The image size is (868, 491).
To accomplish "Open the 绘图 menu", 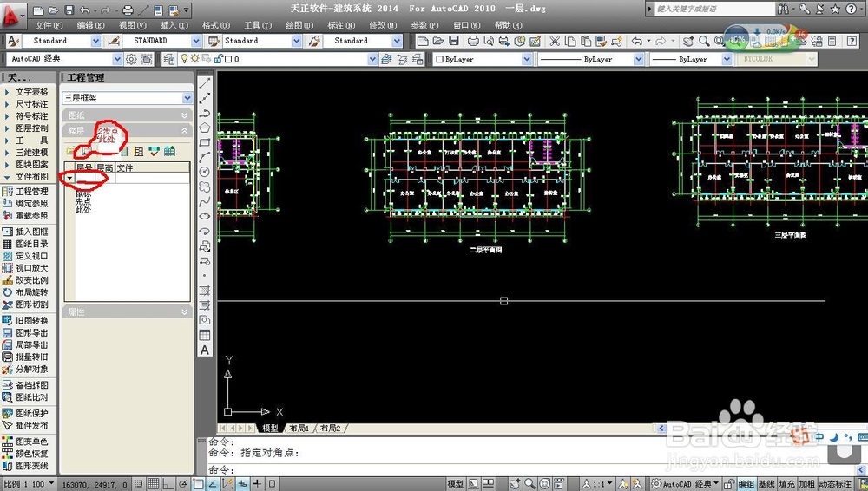I will (x=299, y=25).
